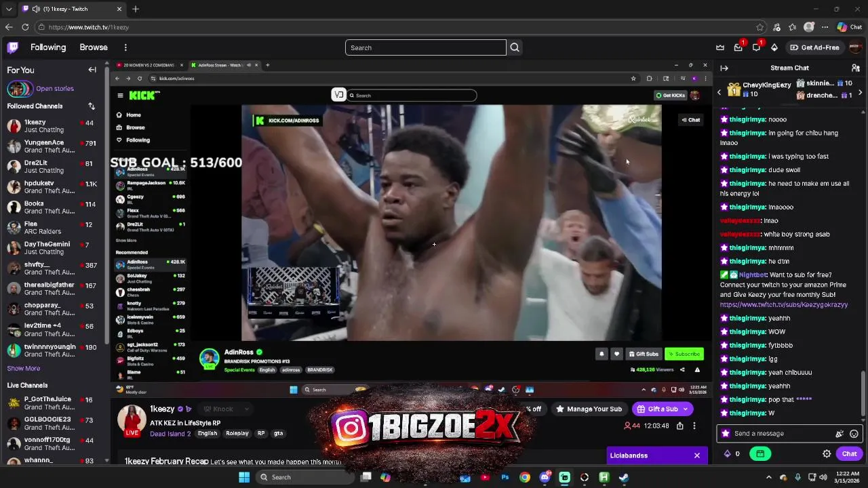Screen dimensions: 868x488
Task: Open the emote picker in chat
Action: pyautogui.click(x=854, y=434)
